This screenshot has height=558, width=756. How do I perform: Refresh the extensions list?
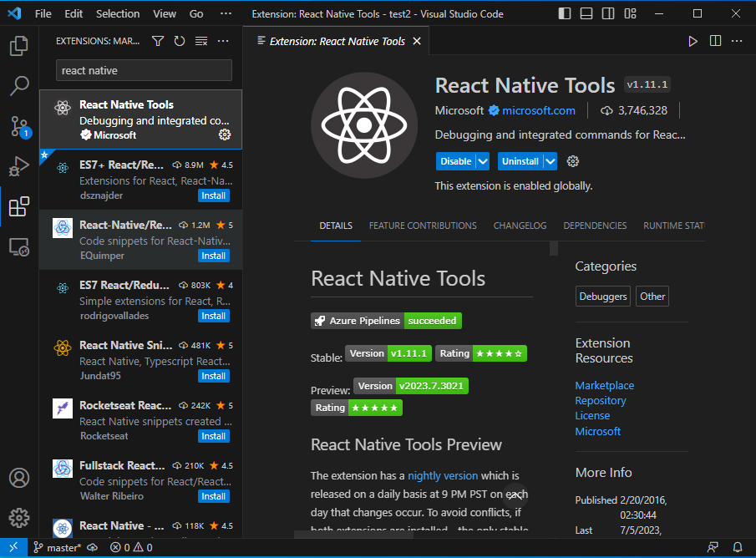(178, 40)
